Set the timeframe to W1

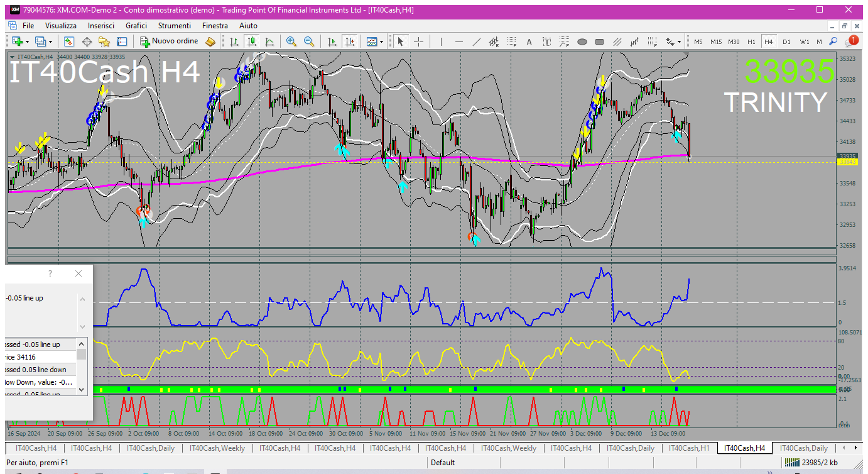coord(805,41)
